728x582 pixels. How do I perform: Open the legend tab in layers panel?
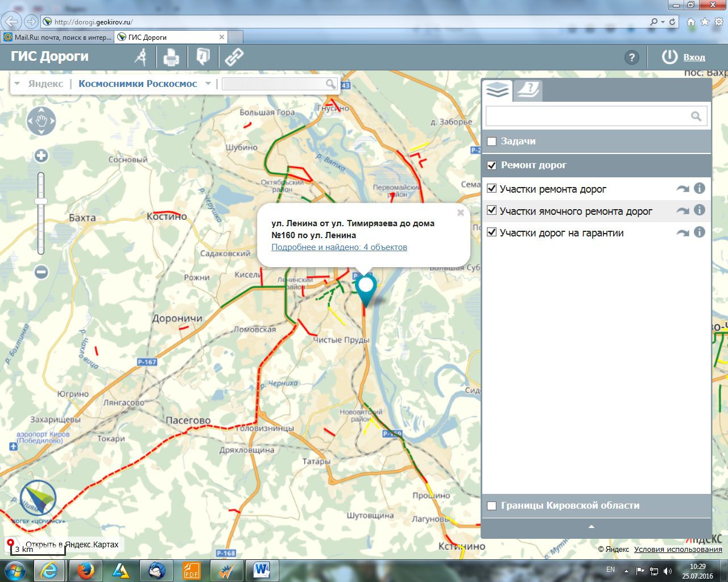(528, 90)
